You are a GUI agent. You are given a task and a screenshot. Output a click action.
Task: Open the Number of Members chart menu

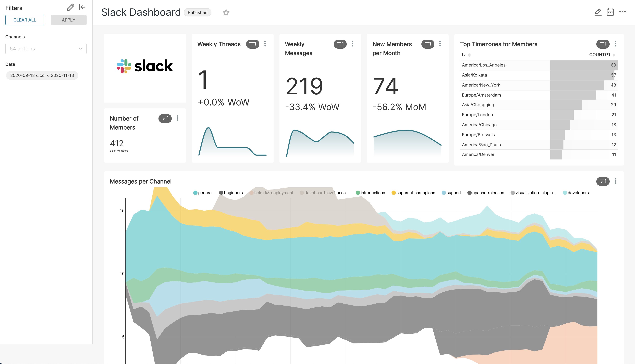pyautogui.click(x=178, y=118)
